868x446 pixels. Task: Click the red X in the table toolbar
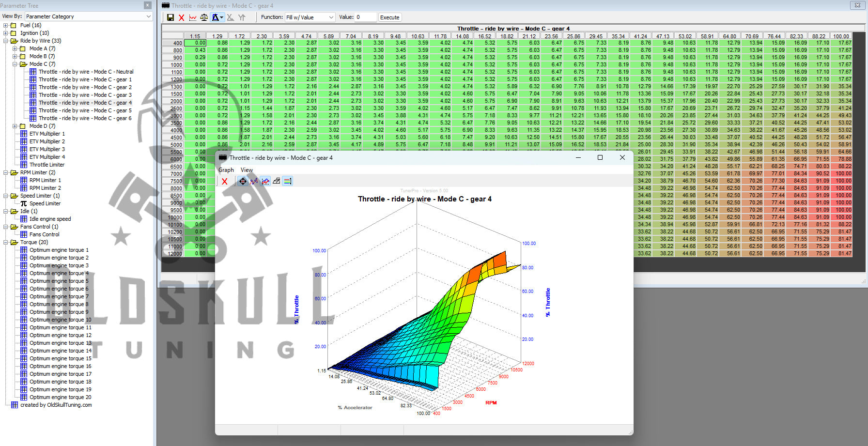[x=182, y=17]
